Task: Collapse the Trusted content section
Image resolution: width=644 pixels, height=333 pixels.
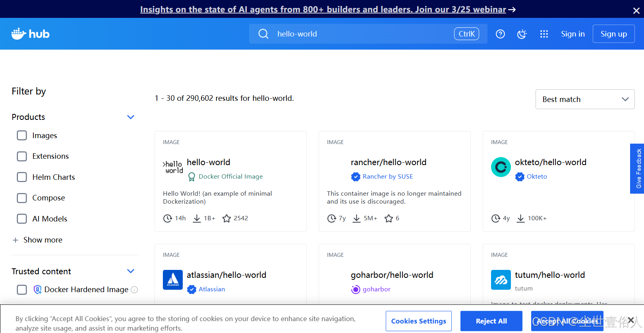Action: click(131, 271)
